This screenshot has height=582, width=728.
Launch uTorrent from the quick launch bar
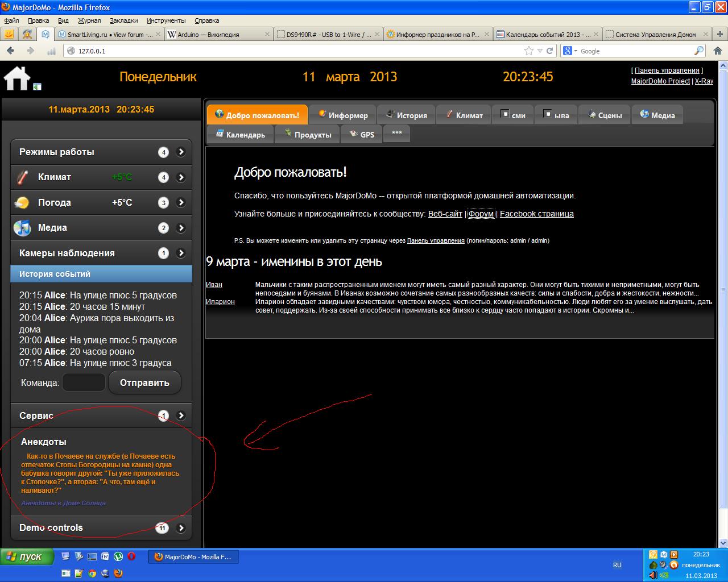coord(118,557)
